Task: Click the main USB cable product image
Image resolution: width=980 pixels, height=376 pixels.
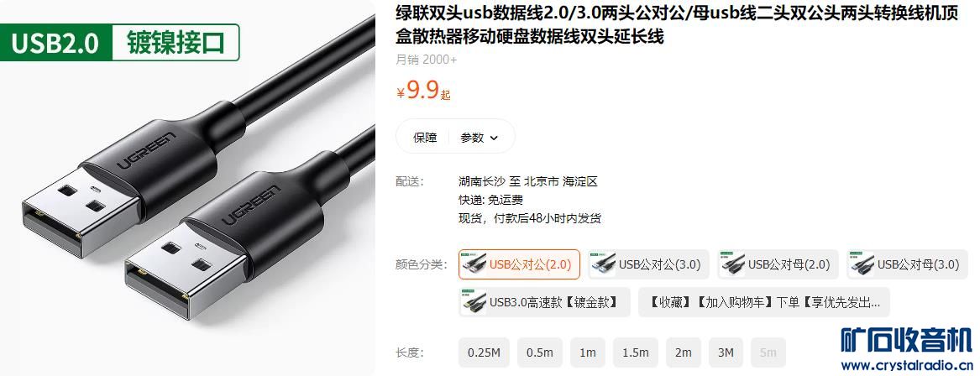Action: click(187, 188)
